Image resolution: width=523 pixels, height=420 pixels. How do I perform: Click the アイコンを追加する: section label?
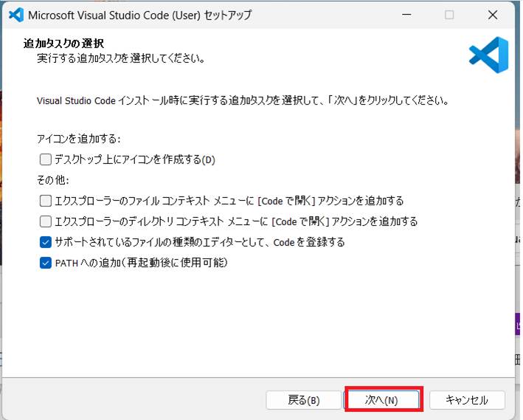click(78, 139)
